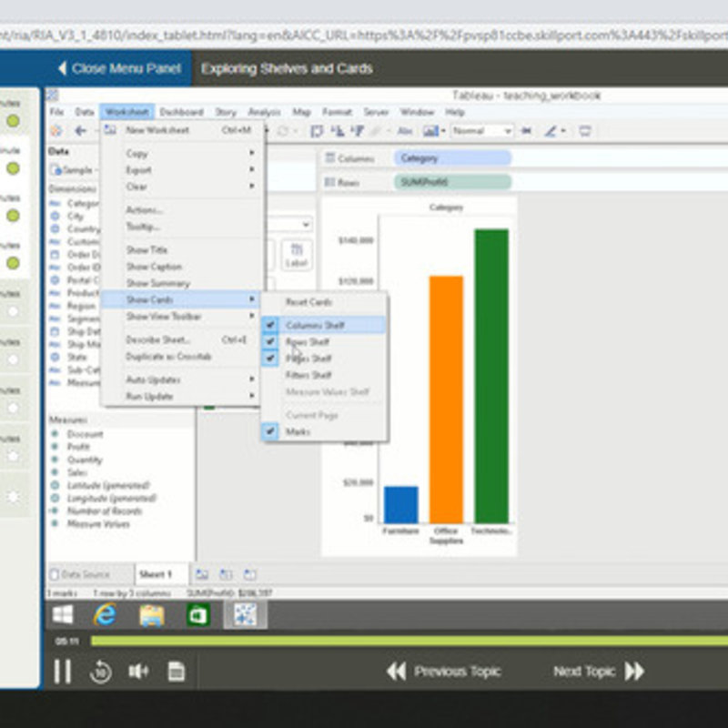Expand the Run Update submenu
Screen dimensions: 728x728
coord(182,396)
